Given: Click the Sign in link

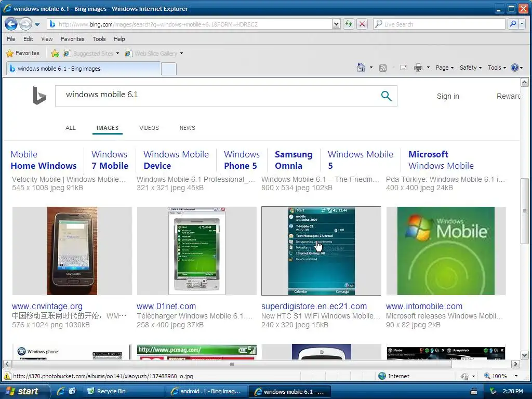Looking at the screenshot, I should (448, 96).
